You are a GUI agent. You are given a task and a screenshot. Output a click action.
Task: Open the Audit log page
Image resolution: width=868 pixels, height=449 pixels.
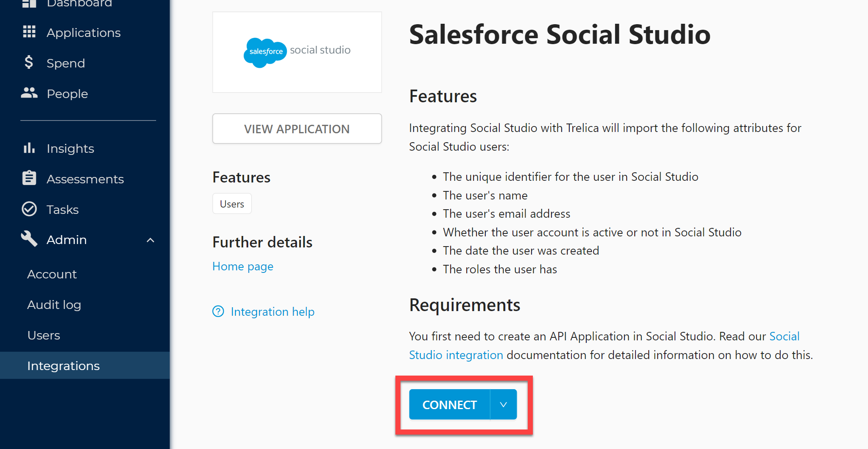point(54,305)
